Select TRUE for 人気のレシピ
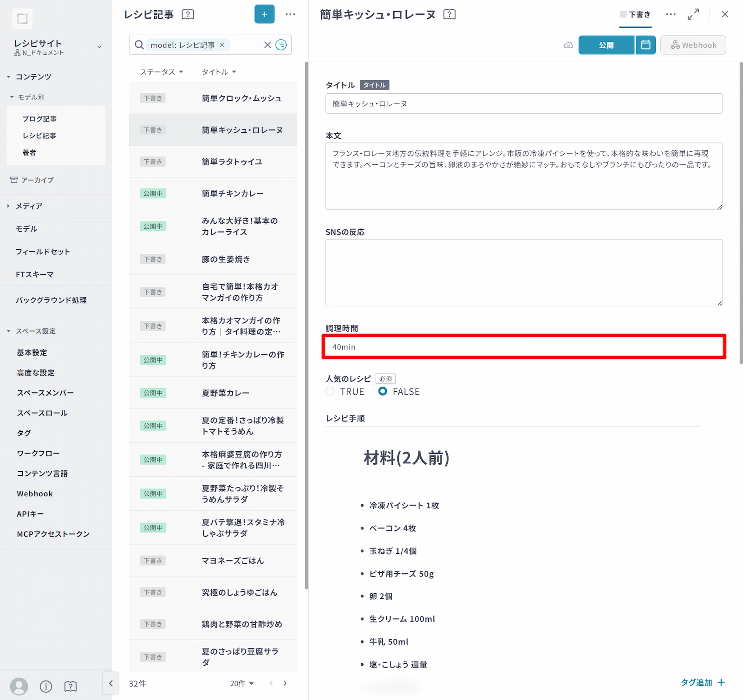The image size is (743, 700). point(330,391)
